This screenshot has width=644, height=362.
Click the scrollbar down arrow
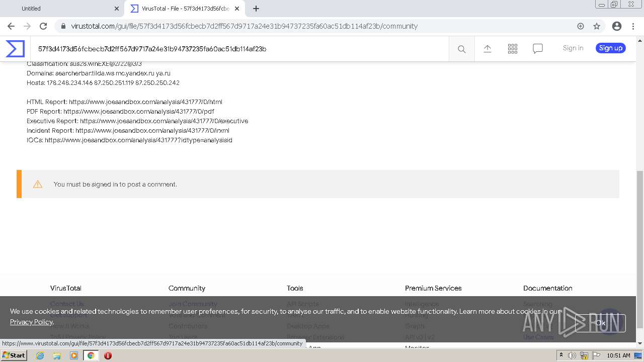pos(639,343)
